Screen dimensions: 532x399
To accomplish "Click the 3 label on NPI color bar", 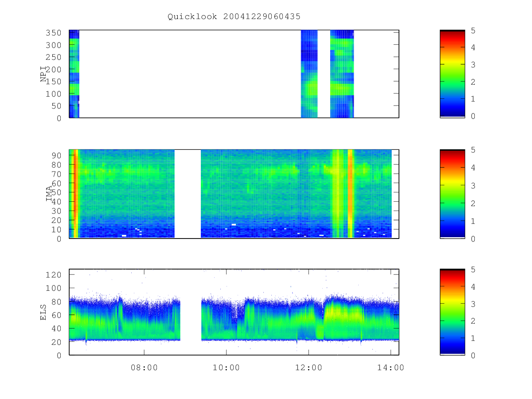I will pos(472,65).
